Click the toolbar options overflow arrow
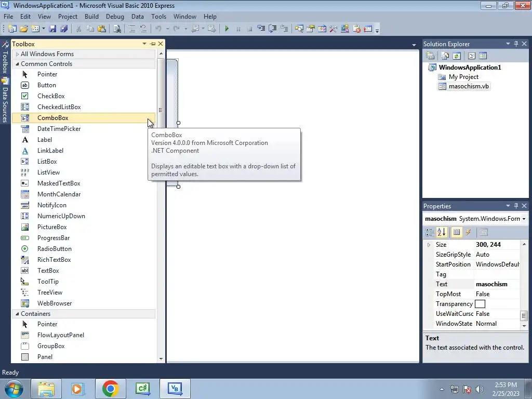532x399 pixels. pos(377,30)
